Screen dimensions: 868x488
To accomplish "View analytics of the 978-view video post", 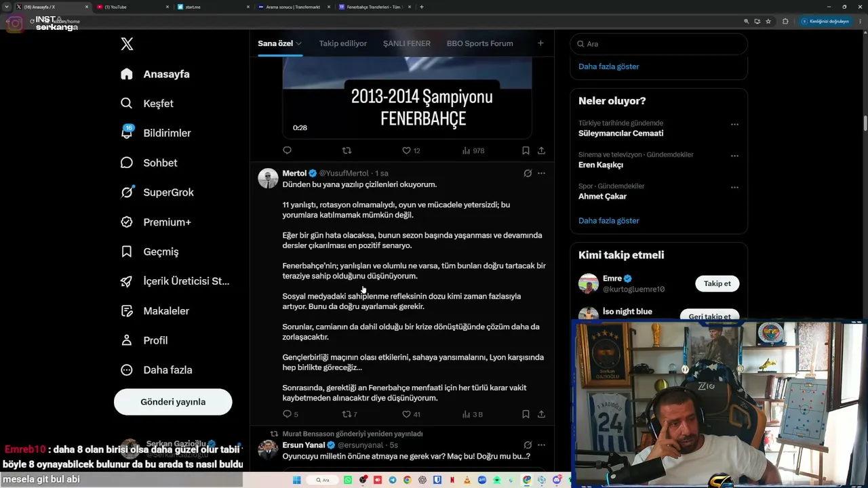I will 473,150.
